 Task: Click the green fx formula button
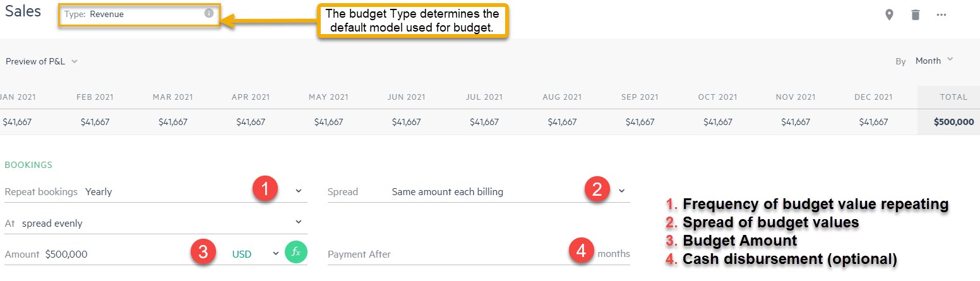pos(296,253)
